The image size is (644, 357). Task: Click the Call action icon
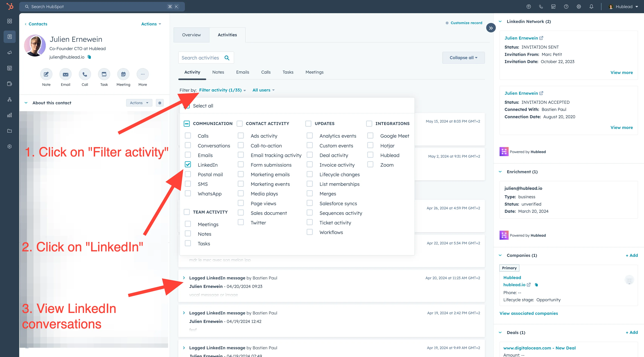pos(85,74)
